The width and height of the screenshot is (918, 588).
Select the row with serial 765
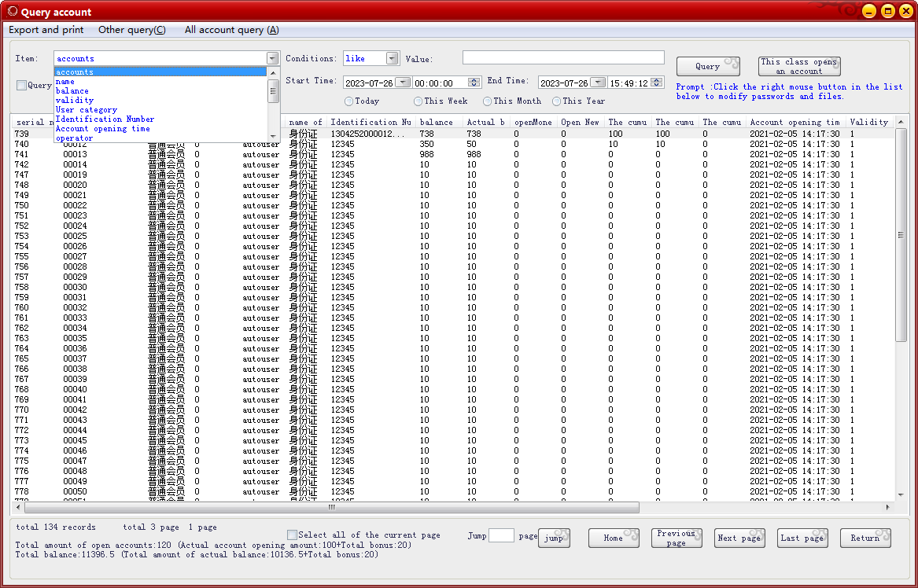point(452,358)
